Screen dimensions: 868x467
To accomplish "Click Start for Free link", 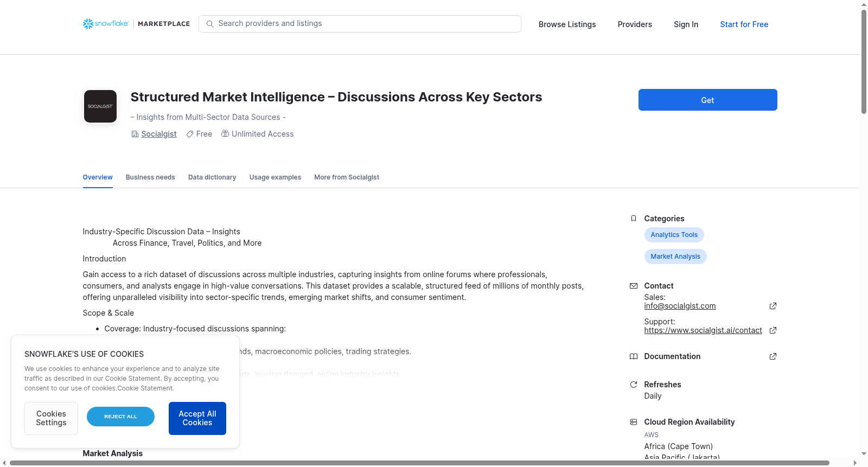I will pyautogui.click(x=744, y=24).
